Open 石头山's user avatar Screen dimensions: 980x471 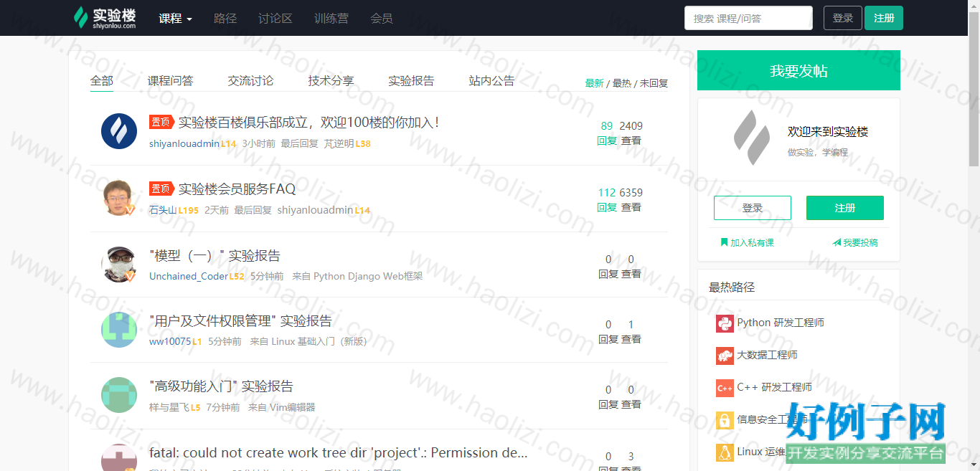pyautogui.click(x=119, y=197)
